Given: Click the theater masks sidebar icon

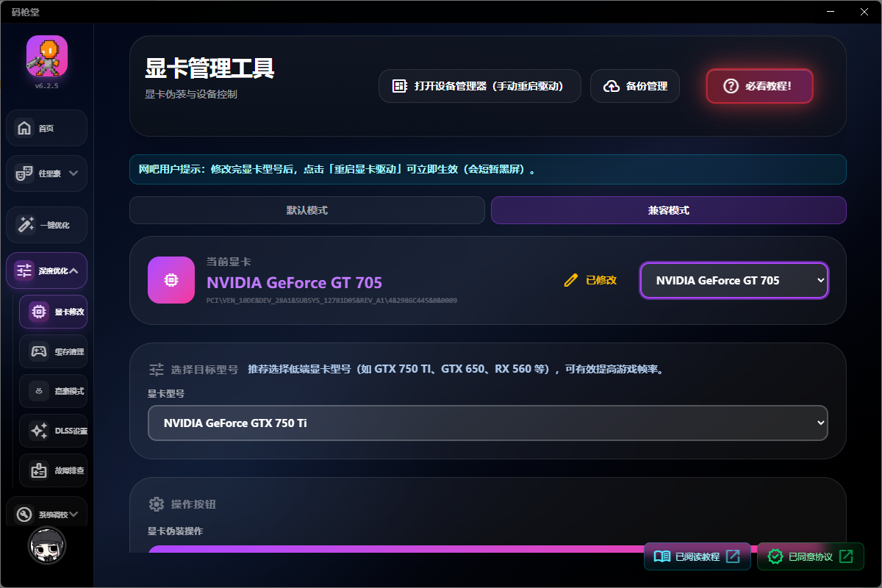Looking at the screenshot, I should click(25, 173).
